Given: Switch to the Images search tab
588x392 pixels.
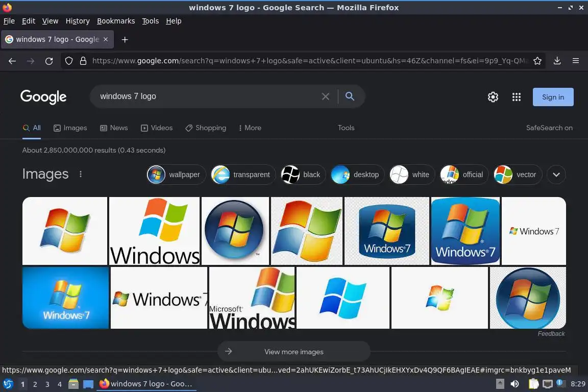Looking at the screenshot, I should point(70,128).
